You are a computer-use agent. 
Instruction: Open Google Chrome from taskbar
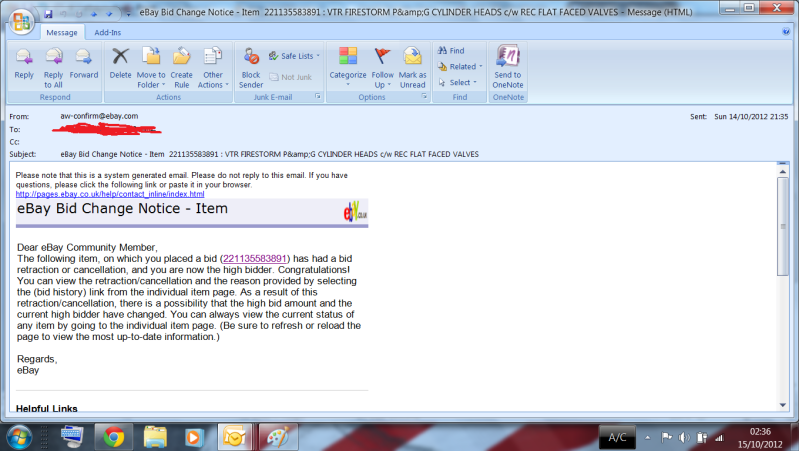tap(114, 437)
